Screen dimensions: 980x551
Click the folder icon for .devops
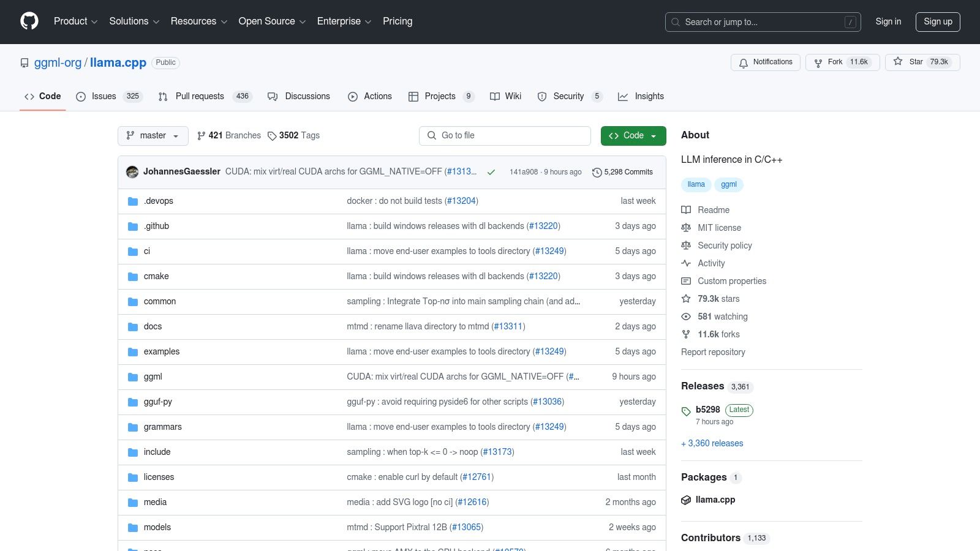133,201
